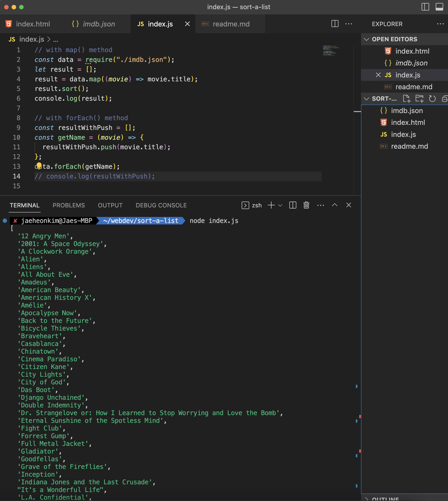Refresh the explorer file list
The height and width of the screenshot is (501, 448).
tap(432, 99)
